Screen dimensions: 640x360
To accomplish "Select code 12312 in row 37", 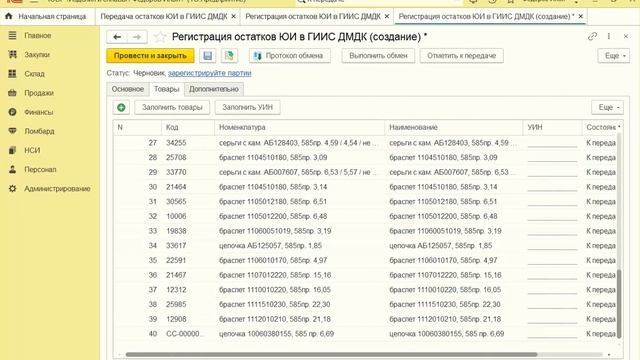I will click(x=176, y=290).
